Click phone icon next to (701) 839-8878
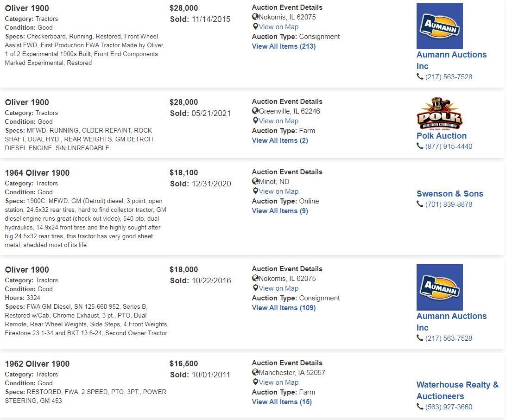The width and height of the screenshot is (506, 420). click(x=420, y=204)
